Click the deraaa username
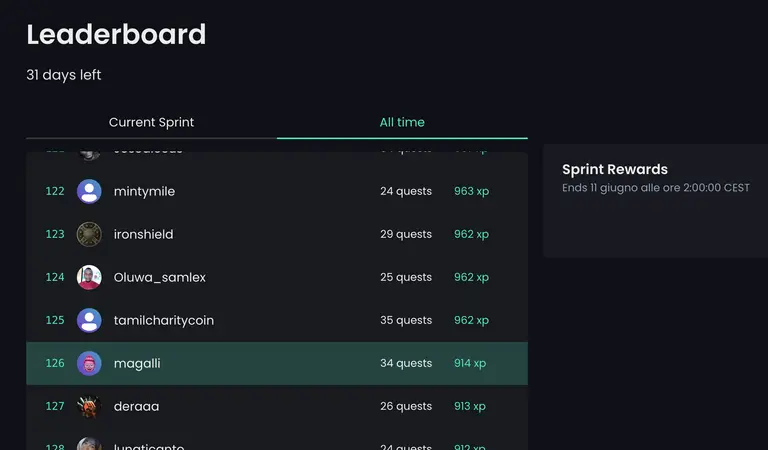The width and height of the screenshot is (768, 450). (136, 406)
